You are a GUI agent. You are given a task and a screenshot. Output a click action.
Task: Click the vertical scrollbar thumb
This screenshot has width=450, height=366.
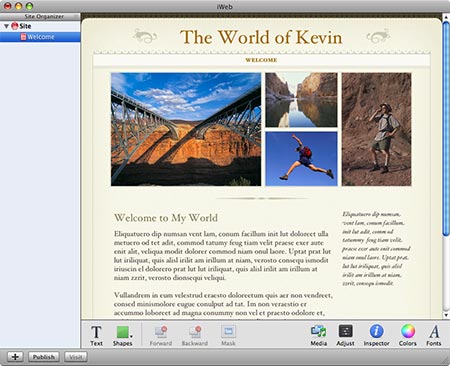coord(446,128)
